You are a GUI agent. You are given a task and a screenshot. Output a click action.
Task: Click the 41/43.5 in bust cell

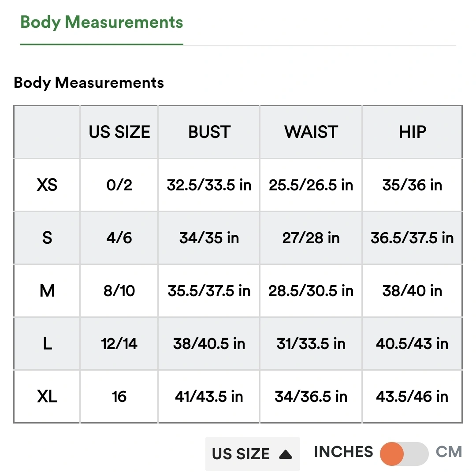(209, 397)
